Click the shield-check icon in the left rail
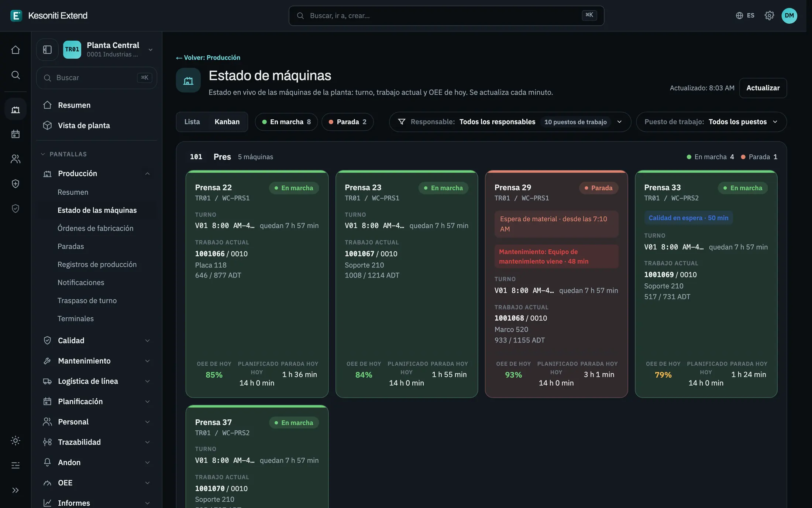This screenshot has width=812, height=508. click(16, 208)
